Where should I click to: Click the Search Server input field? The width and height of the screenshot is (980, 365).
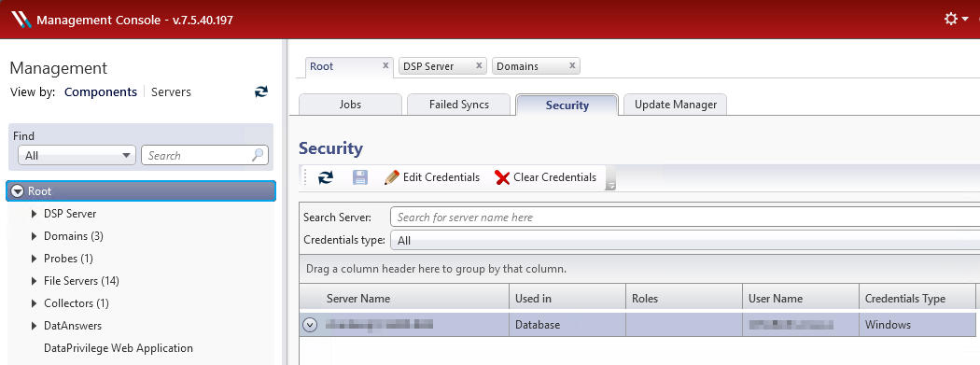point(684,218)
